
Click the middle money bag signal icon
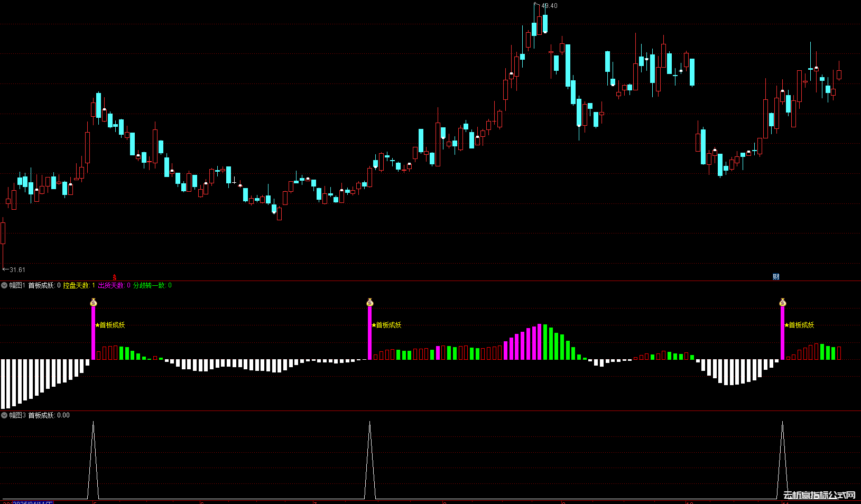pyautogui.click(x=370, y=302)
